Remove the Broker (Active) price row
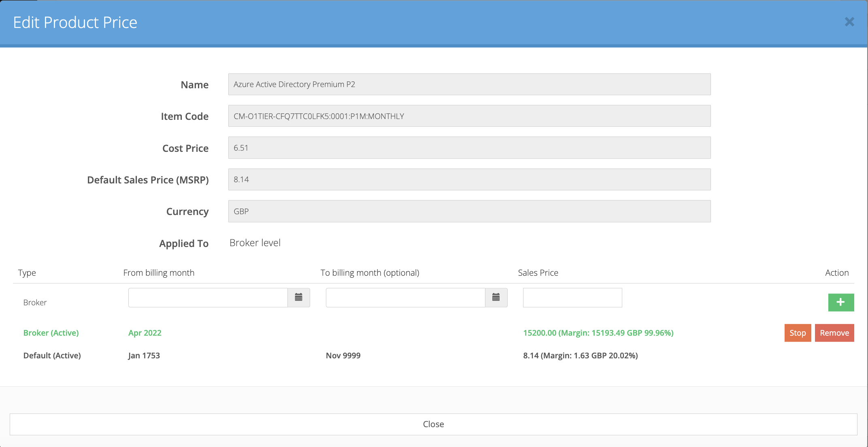Image resolution: width=868 pixels, height=447 pixels. (x=834, y=333)
